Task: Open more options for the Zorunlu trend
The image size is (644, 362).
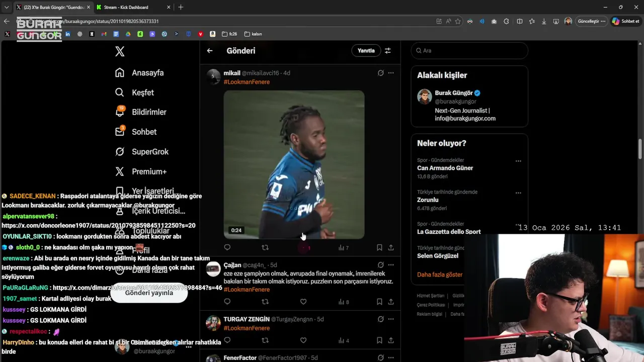Action: click(x=518, y=193)
